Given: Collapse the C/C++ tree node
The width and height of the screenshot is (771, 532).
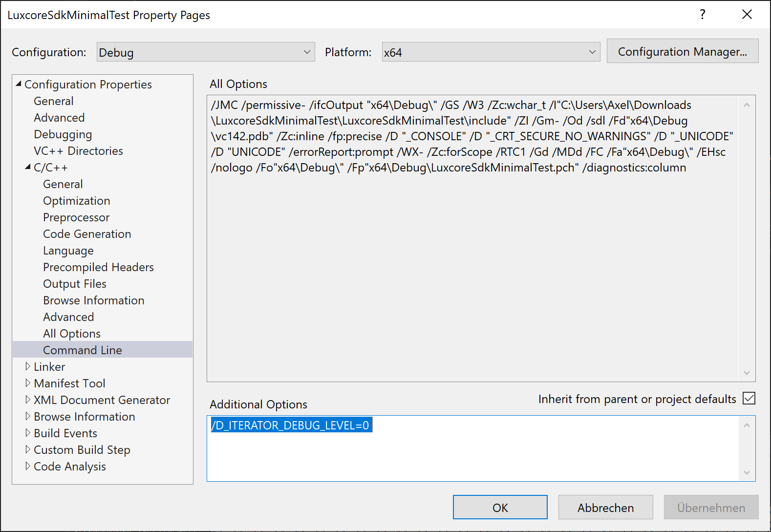Looking at the screenshot, I should [28, 167].
